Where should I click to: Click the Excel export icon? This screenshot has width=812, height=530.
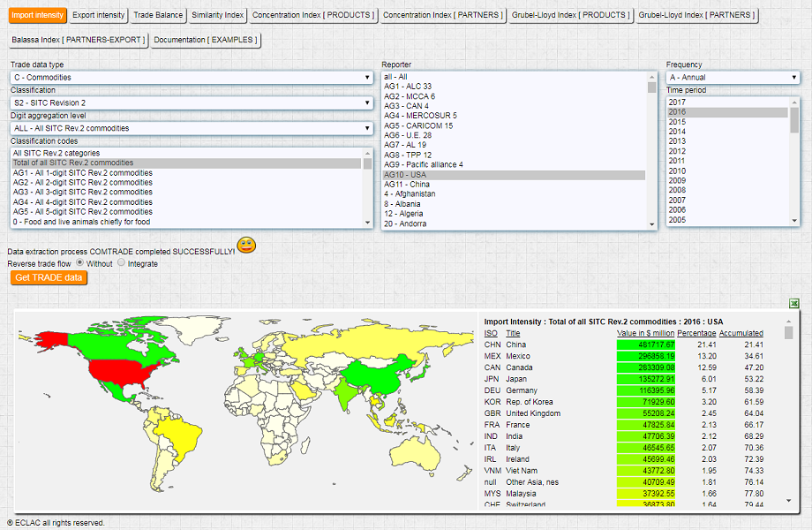(x=794, y=303)
